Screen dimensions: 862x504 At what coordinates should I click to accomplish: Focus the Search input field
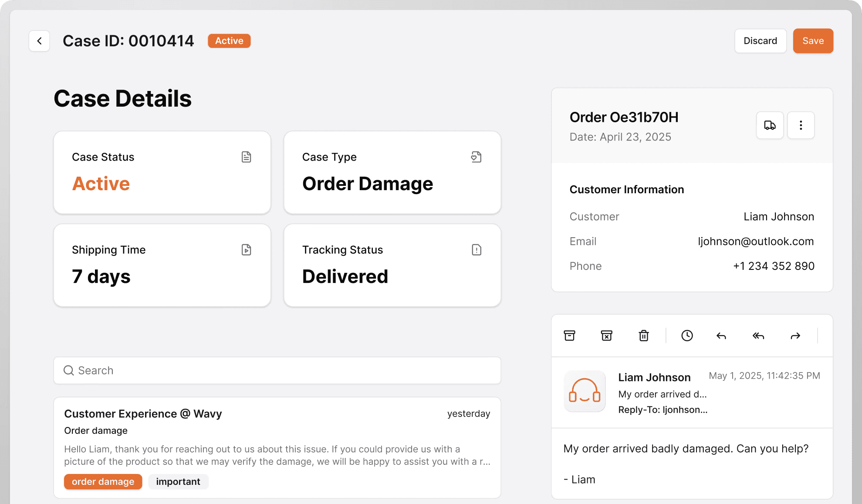277,370
